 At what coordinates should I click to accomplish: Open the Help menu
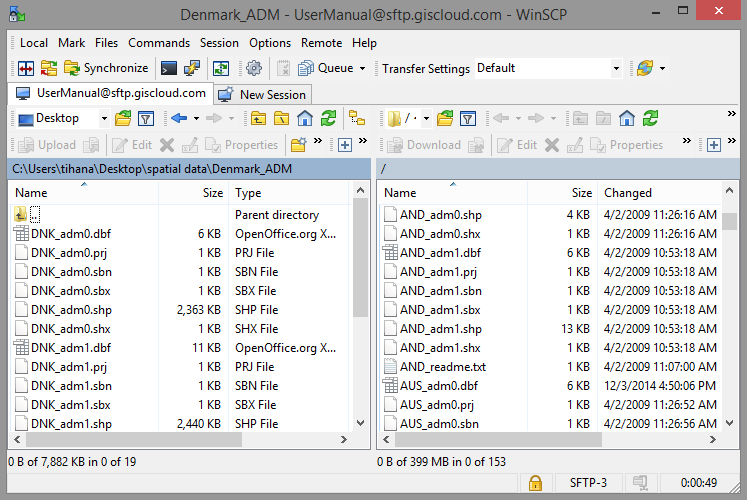point(364,43)
